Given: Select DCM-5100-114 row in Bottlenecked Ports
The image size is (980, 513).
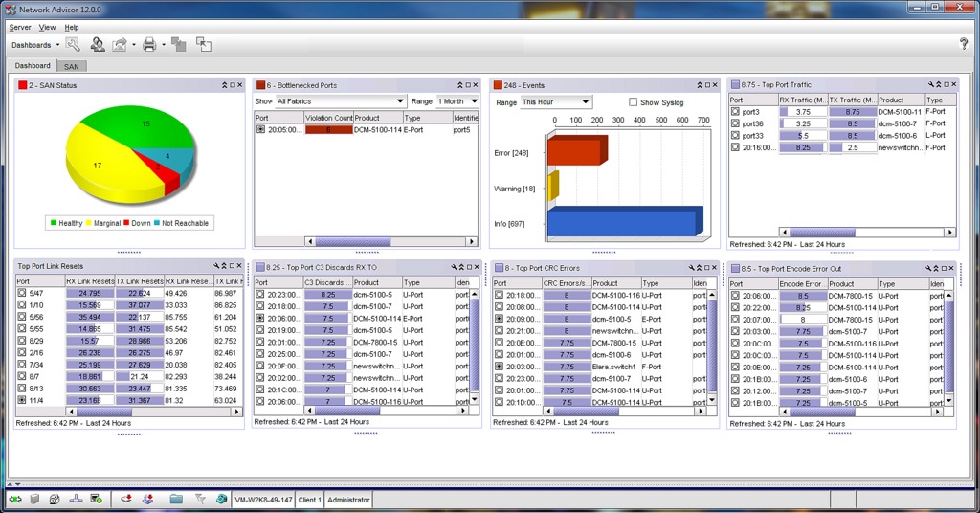Looking at the screenshot, I should (x=367, y=130).
